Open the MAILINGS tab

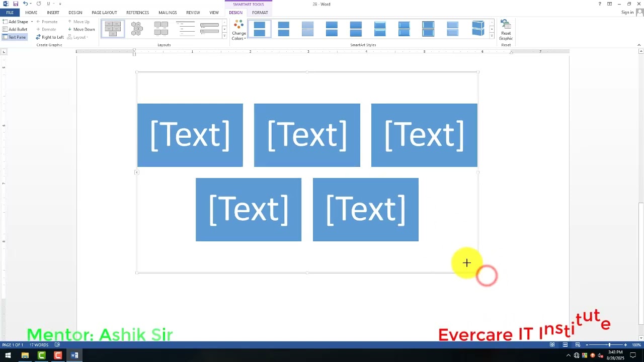click(168, 13)
